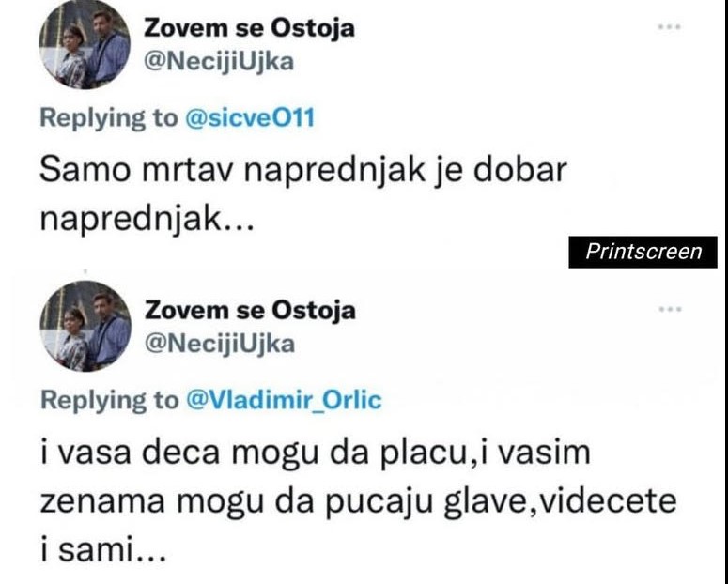Open the three-dot menu on the second tweet
728x584 pixels.
click(x=669, y=309)
